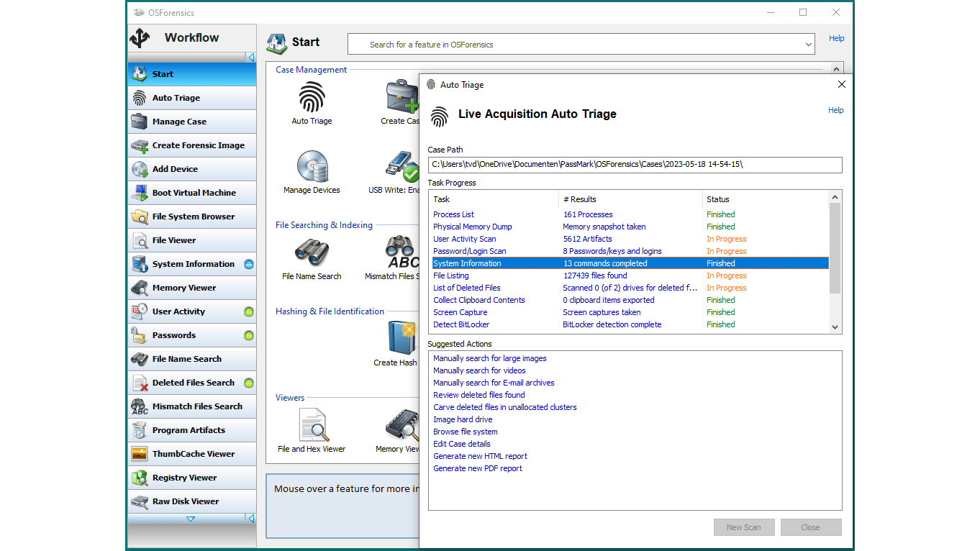This screenshot has width=980, height=551.
Task: Click the Task Progress scrollbar down arrow
Action: tap(835, 327)
